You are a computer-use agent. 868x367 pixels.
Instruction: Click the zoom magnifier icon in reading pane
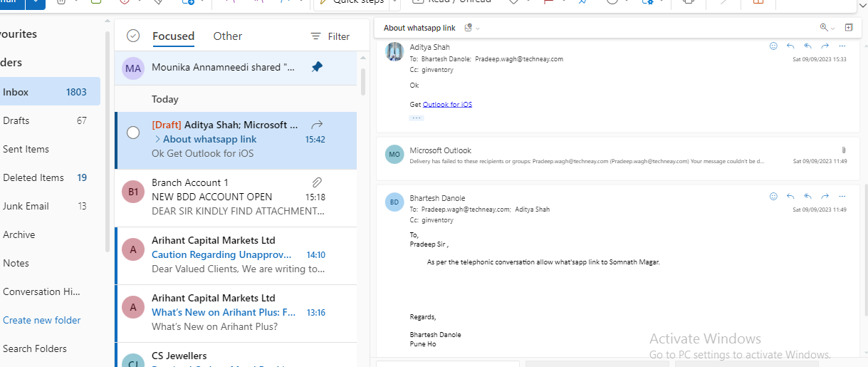click(x=824, y=28)
